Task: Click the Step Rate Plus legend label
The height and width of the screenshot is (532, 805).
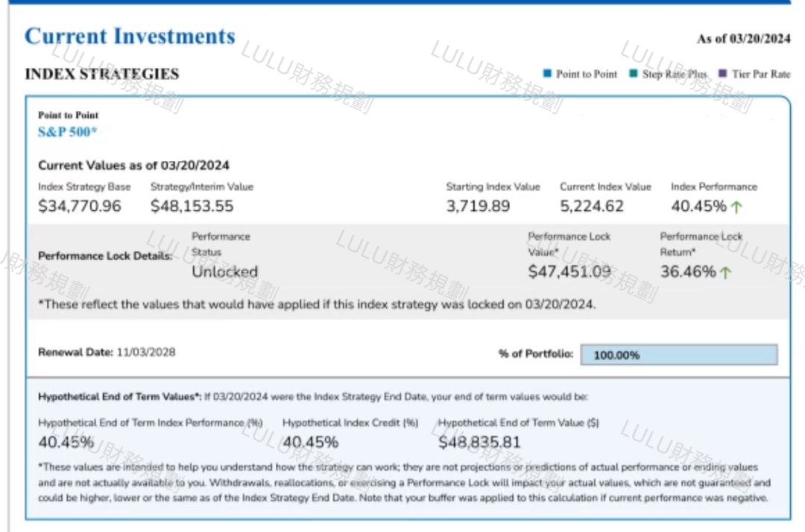Action: point(675,74)
